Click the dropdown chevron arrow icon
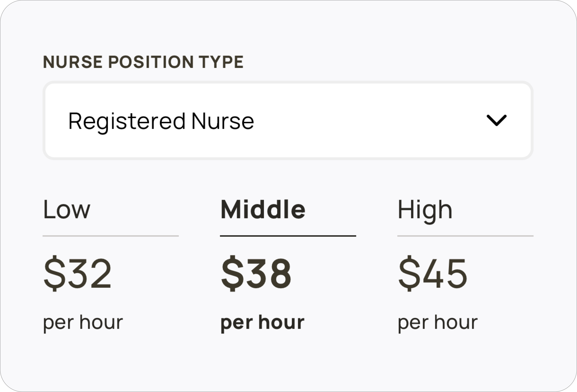 tap(497, 120)
